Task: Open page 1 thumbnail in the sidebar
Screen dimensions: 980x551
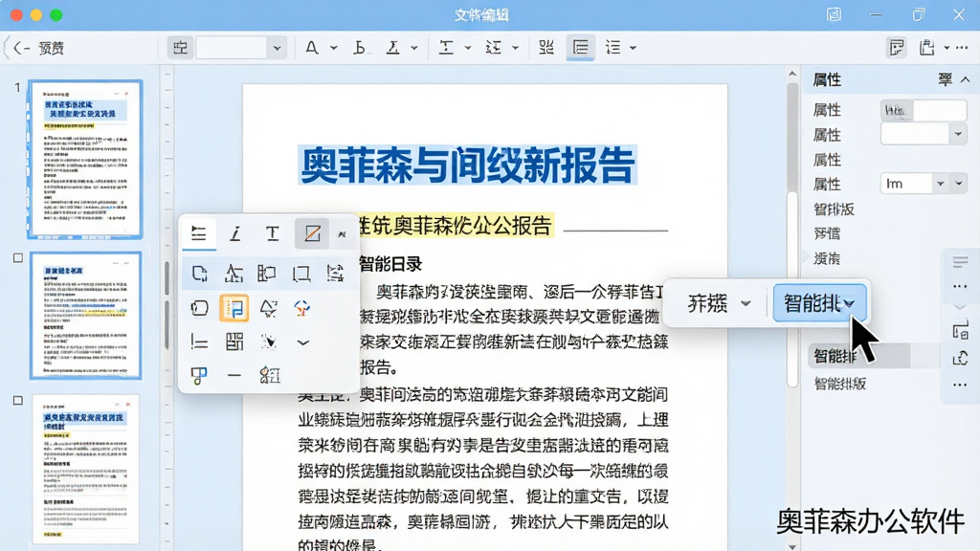Action: point(85,160)
